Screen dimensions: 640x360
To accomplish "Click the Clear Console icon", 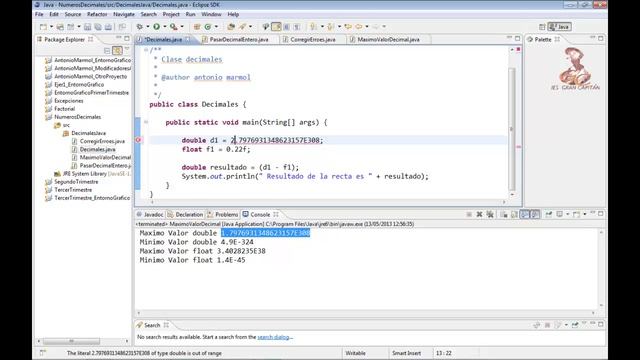I will (x=504, y=214).
